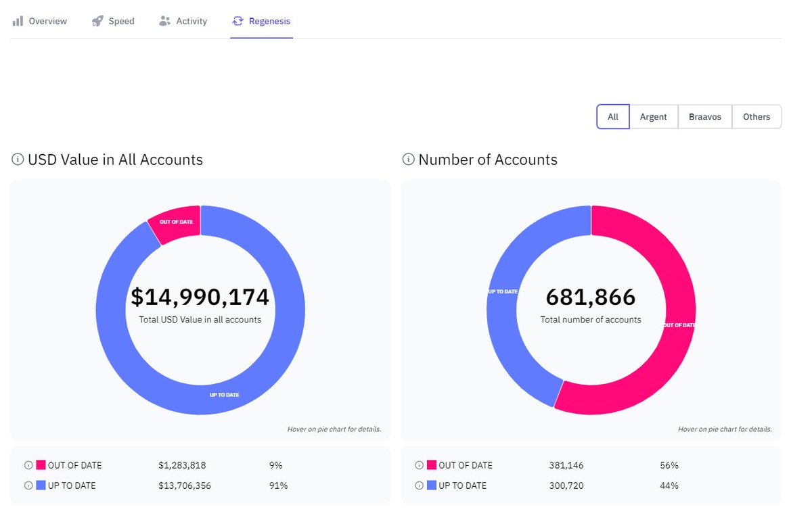
Task: Click info icon for UP TO DATE USD row
Action: (28, 485)
